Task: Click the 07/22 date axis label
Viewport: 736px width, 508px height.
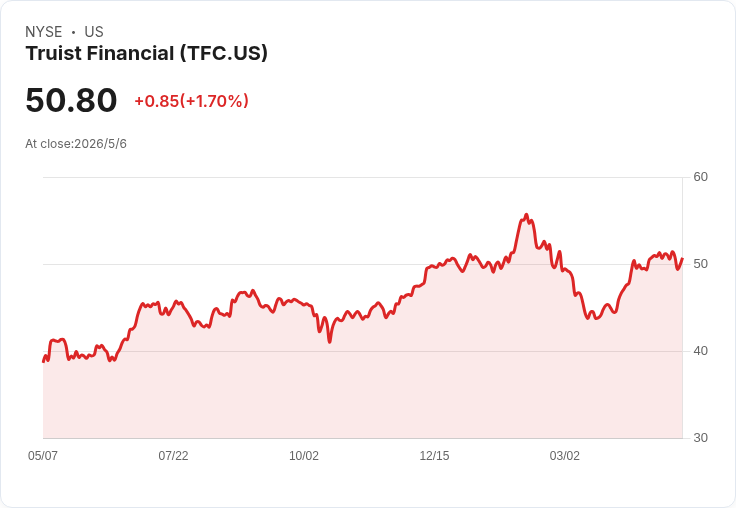Action: (x=173, y=455)
